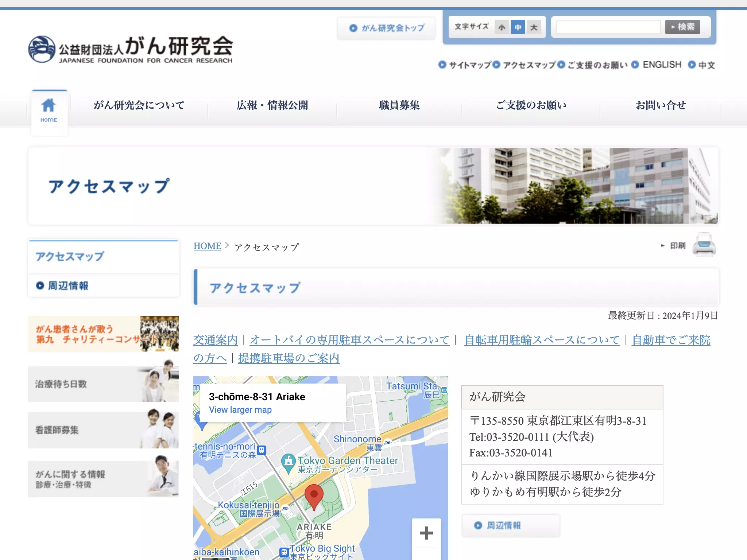Open the 職員募集 menu item
The height and width of the screenshot is (560, 747).
pyautogui.click(x=399, y=105)
